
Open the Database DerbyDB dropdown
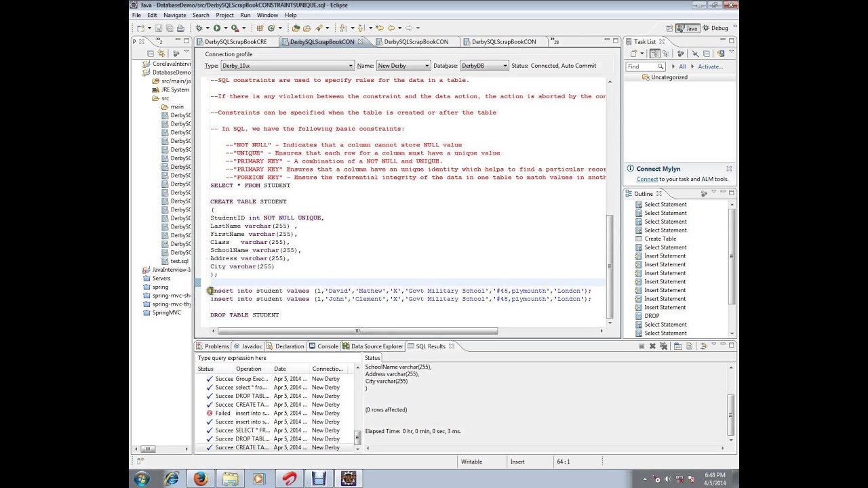(484, 66)
